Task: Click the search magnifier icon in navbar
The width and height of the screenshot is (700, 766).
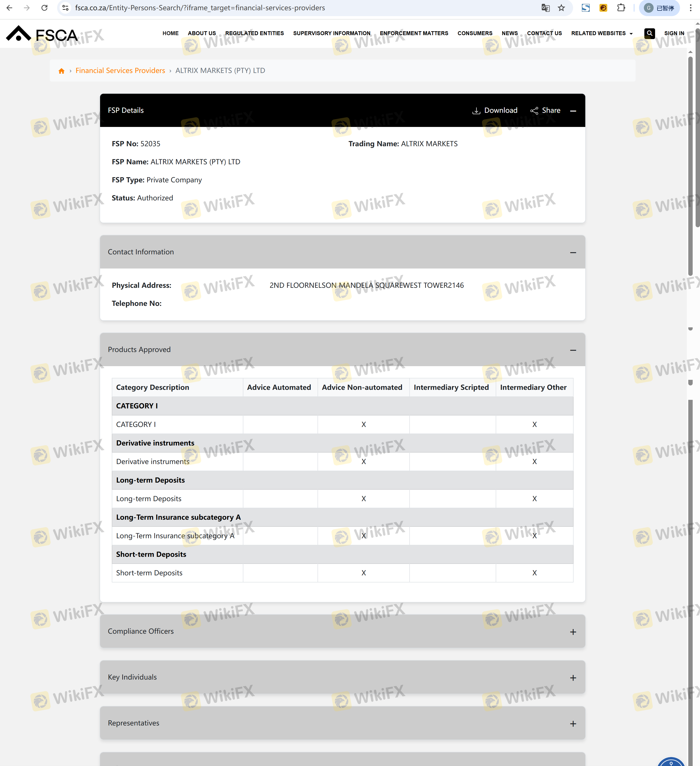Action: pyautogui.click(x=649, y=33)
